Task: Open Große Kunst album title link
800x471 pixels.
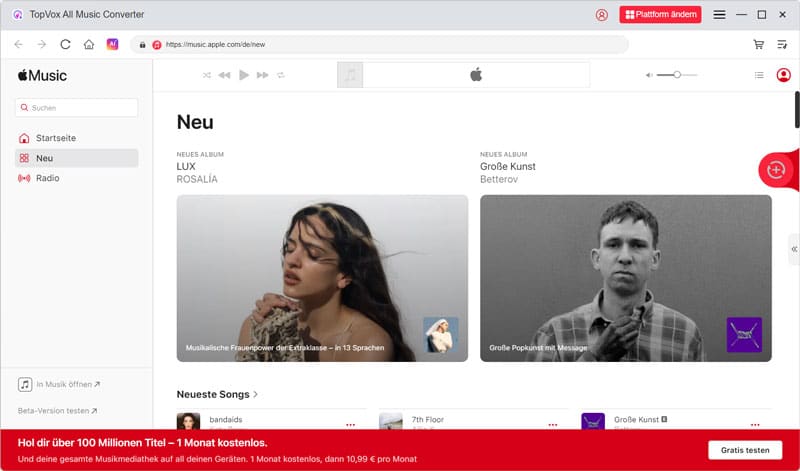Action: click(x=508, y=166)
